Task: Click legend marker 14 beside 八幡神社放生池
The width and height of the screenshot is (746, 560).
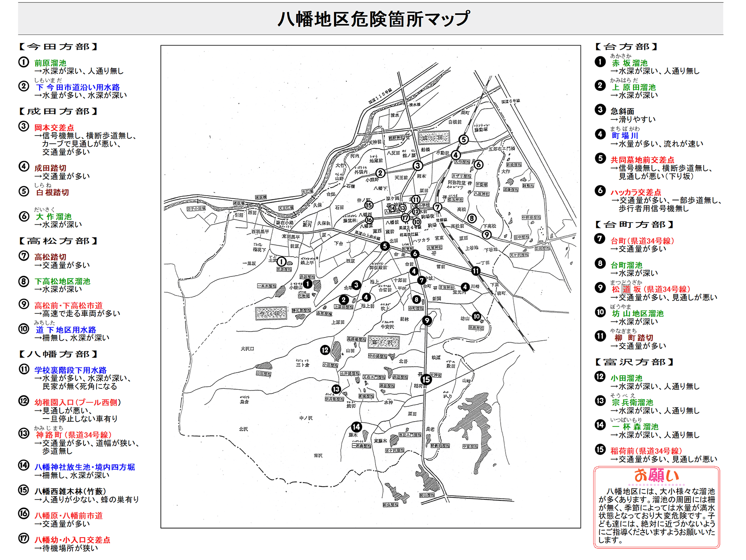Action: (x=24, y=465)
